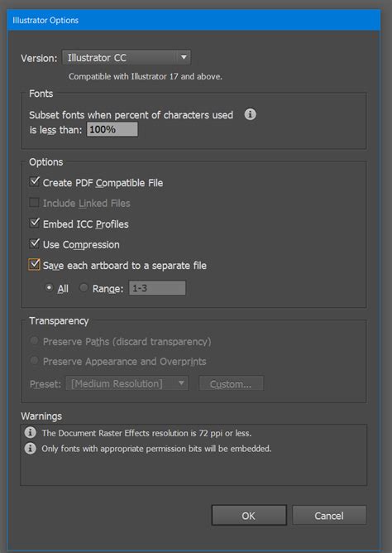Toggle the Include Linked Files checkbox

point(34,203)
